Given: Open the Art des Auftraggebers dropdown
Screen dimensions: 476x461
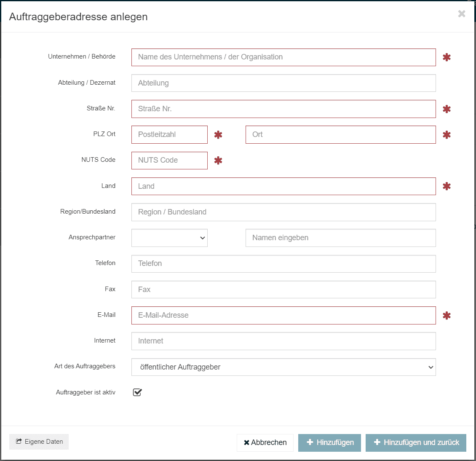Looking at the screenshot, I should [x=283, y=367].
